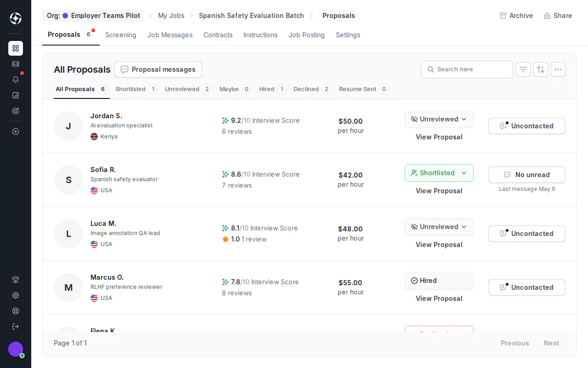Click Uncontacted button for Jordan S.
Viewport: 588px width, 368px height.
(x=527, y=126)
